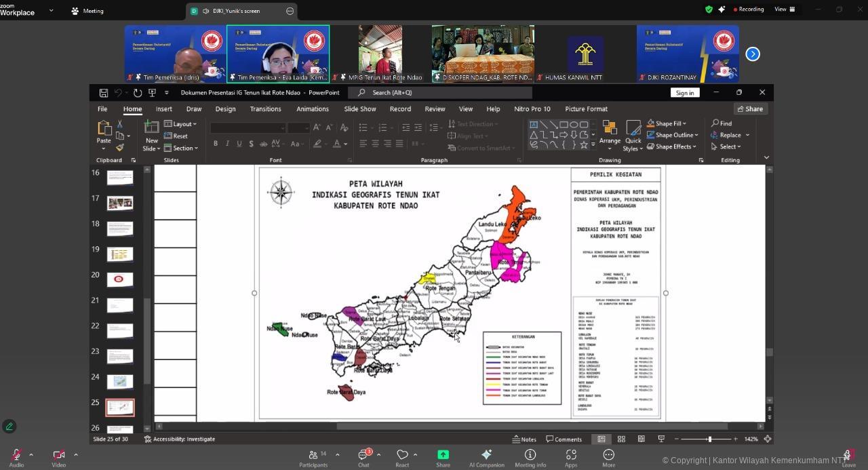Open the AI Companion icon
The height and width of the screenshot is (470, 868).
click(486, 455)
